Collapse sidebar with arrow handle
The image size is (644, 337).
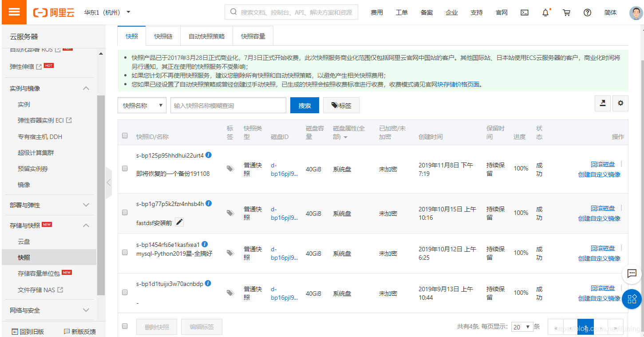click(109, 182)
